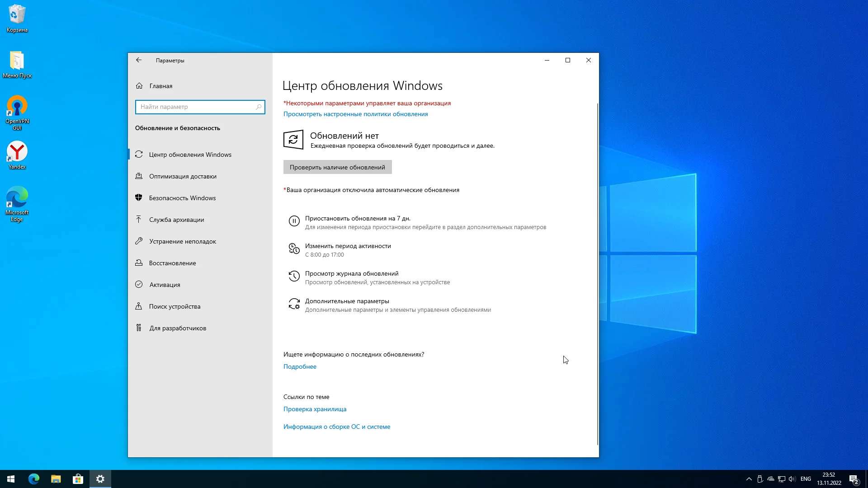The width and height of the screenshot is (868, 488).
Task: Click the advanced options gear icon
Action: pos(294,304)
